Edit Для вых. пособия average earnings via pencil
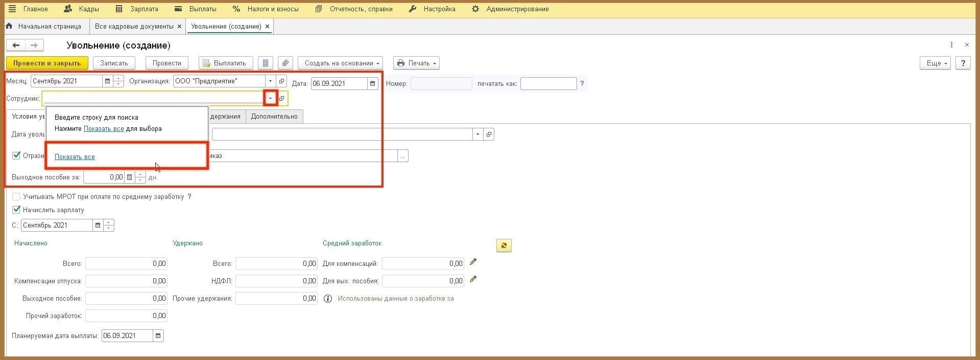This screenshot has width=980, height=360. (x=473, y=279)
